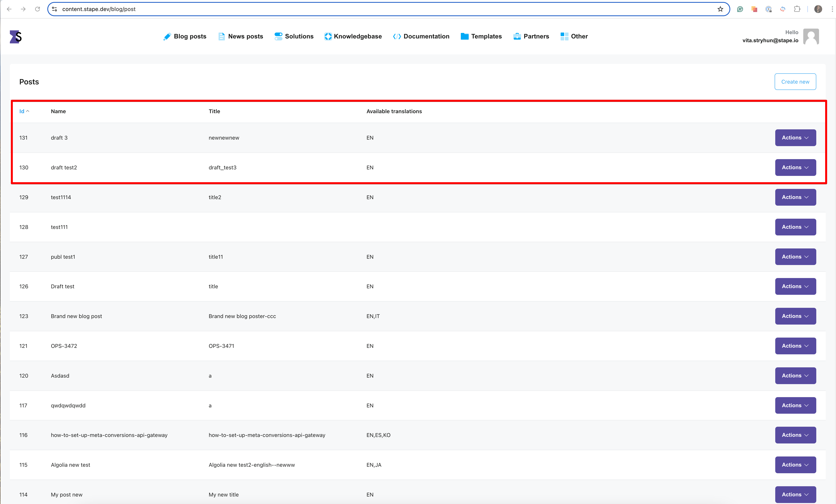Viewport: 836px width, 504px height.
Task: Open Actions dropdown for Brand new blog post
Action: coord(795,316)
